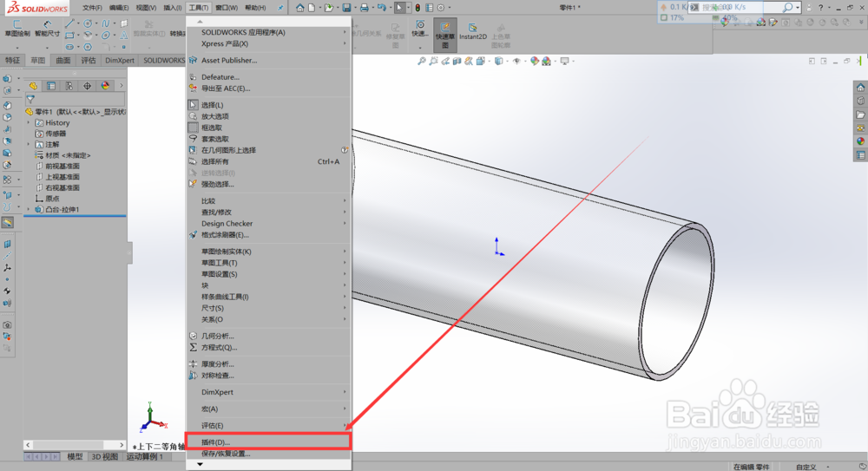The height and width of the screenshot is (471, 868).
Task: Open the Options gear icon
Action: (x=441, y=8)
